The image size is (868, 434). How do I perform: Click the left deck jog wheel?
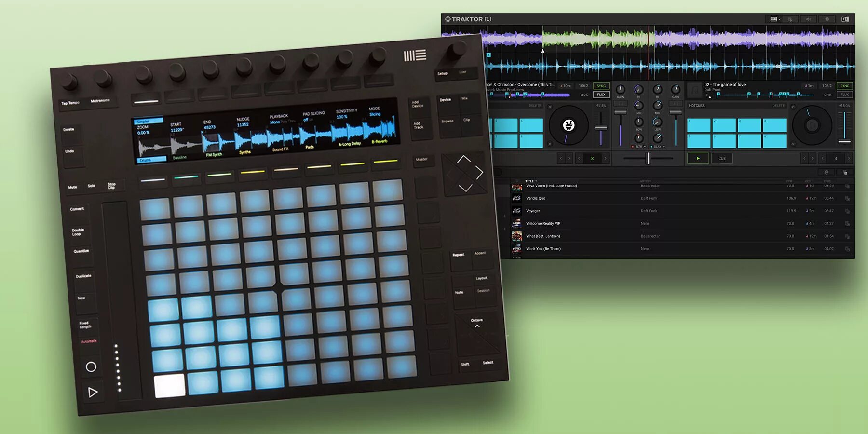[569, 125]
